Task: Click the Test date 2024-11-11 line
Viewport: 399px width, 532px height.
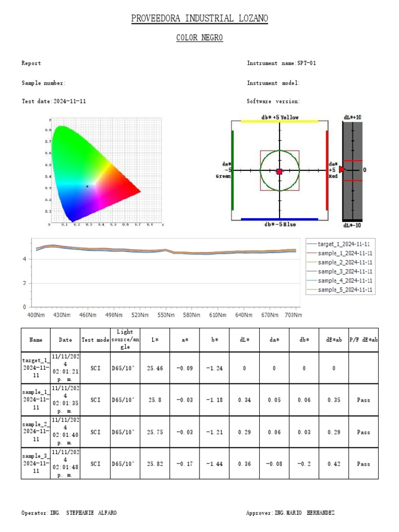Action: (x=54, y=101)
